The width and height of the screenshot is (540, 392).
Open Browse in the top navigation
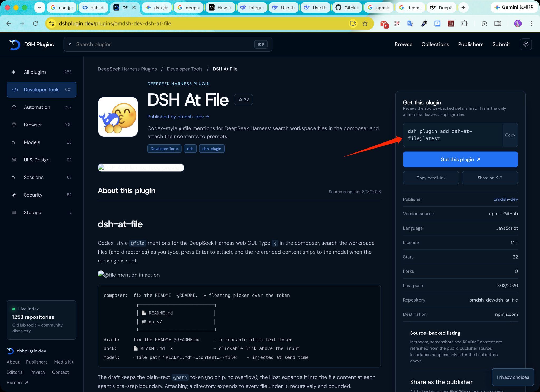pos(403,44)
